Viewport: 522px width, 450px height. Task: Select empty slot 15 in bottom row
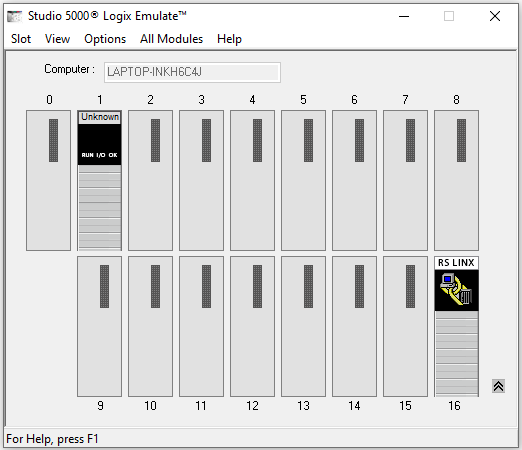405,326
